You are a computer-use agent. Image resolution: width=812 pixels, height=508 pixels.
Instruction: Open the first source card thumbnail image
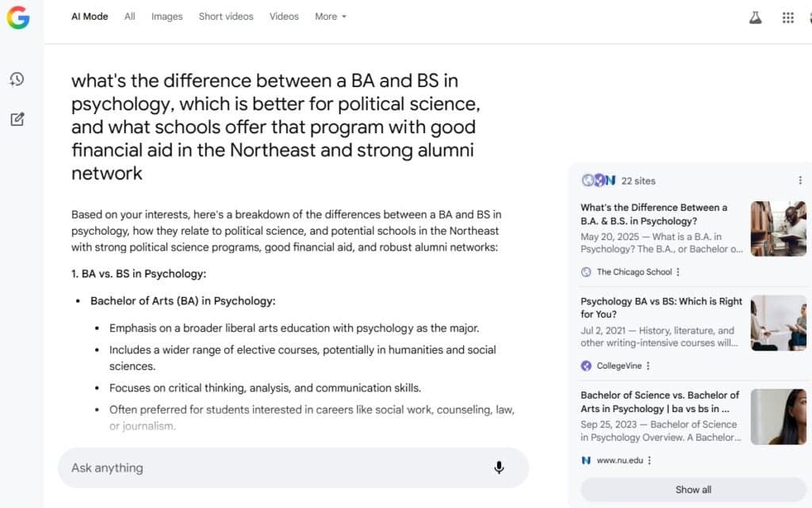pos(778,229)
